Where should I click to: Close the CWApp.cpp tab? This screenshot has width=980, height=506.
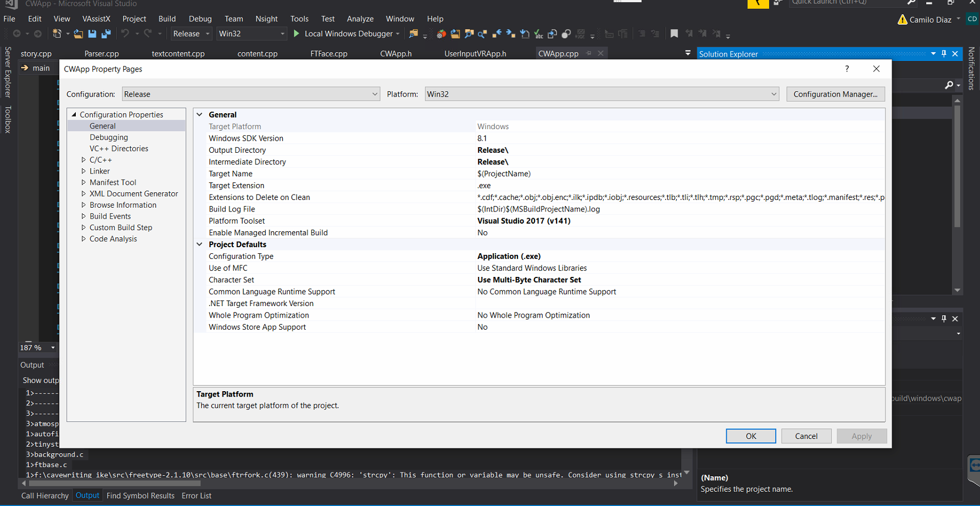(601, 53)
